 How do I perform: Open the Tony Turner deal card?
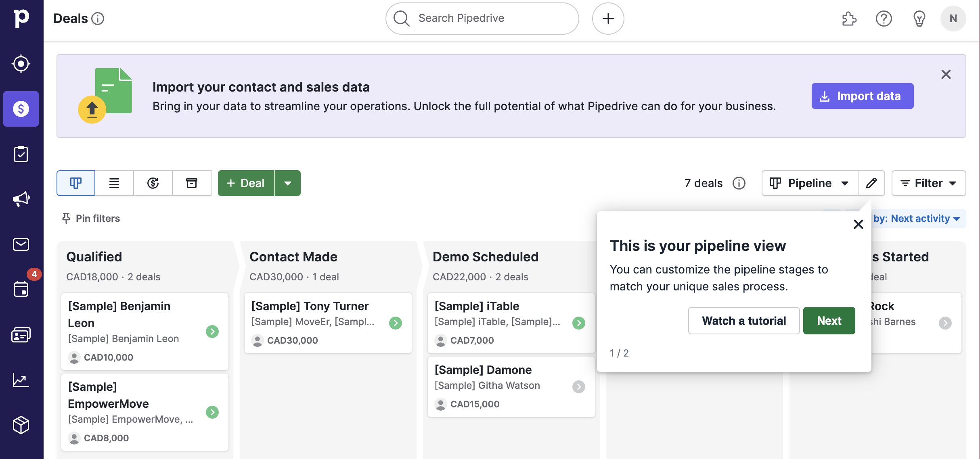point(328,323)
